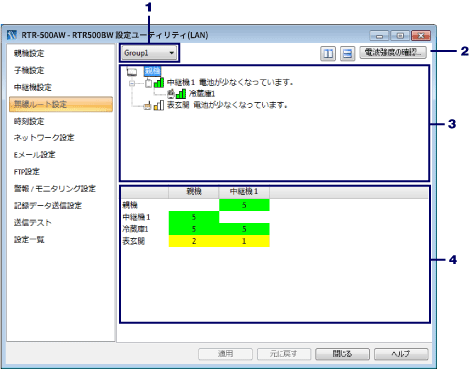469x370 pixels.
Task: Select 親機 node in route tree
Action: (152, 71)
